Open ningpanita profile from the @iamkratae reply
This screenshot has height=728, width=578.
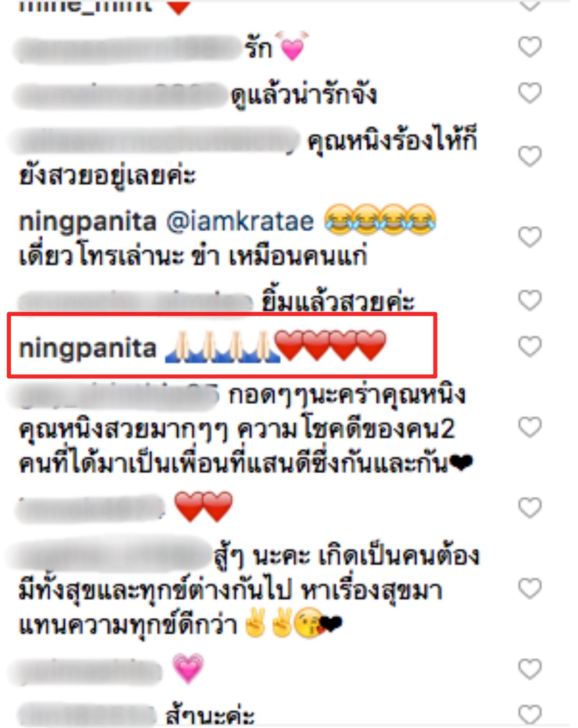[88, 222]
